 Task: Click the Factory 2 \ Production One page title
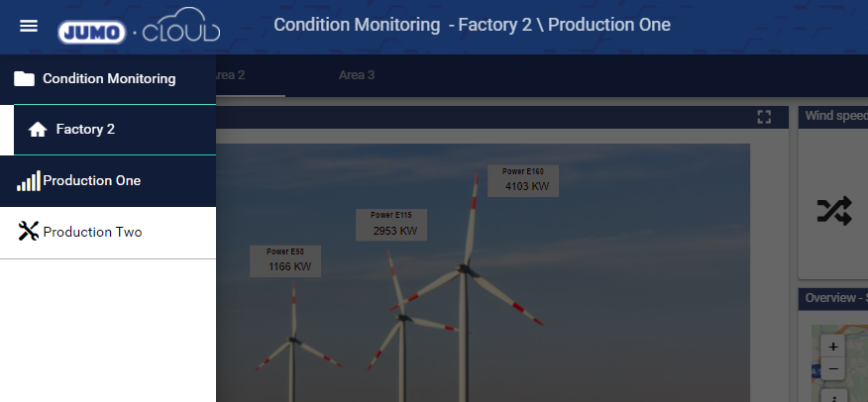(x=472, y=25)
